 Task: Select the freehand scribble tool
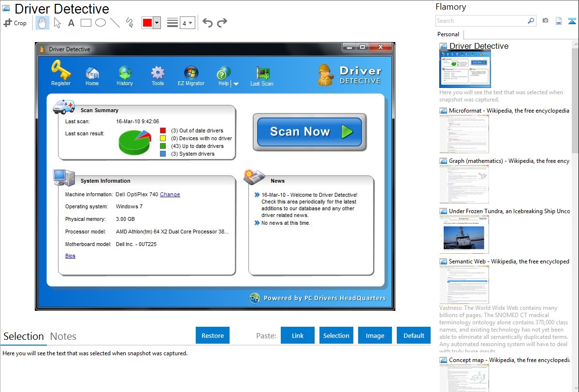click(129, 23)
